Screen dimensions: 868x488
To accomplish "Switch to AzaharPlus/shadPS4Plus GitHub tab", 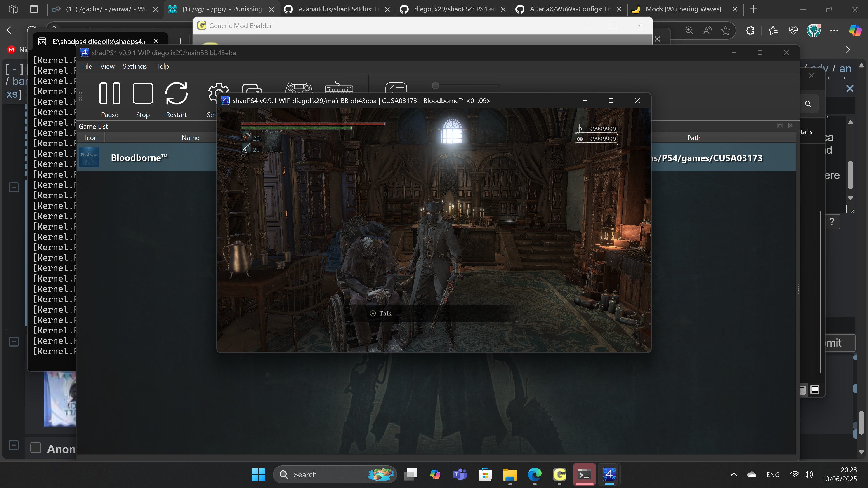I will (337, 9).
